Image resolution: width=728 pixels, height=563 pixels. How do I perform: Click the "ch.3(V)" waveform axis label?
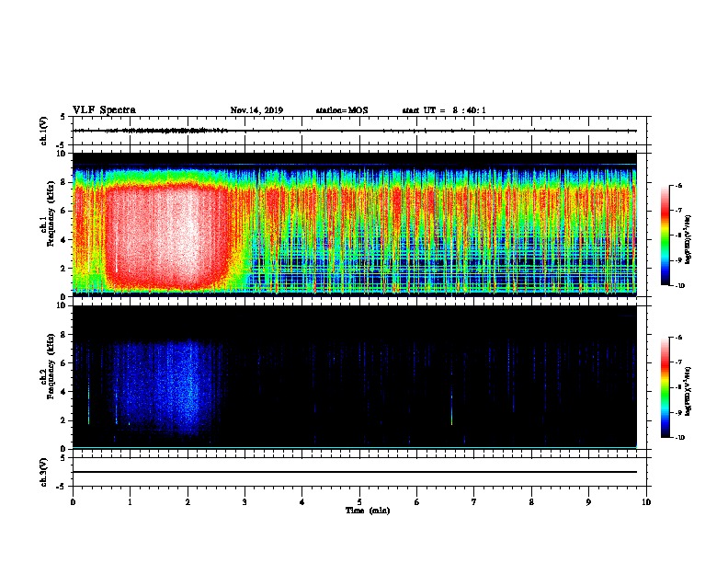point(44,472)
